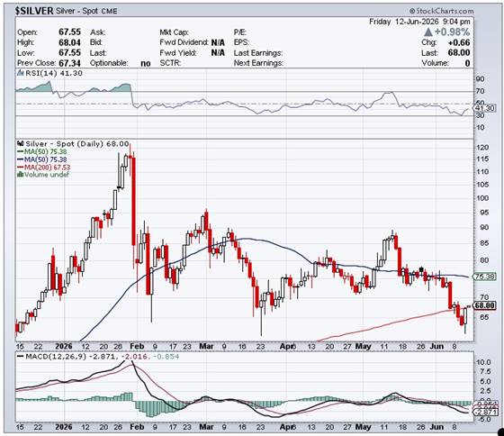504x436 pixels.
Task: Click the small RSI indicator icon
Action: (20, 73)
